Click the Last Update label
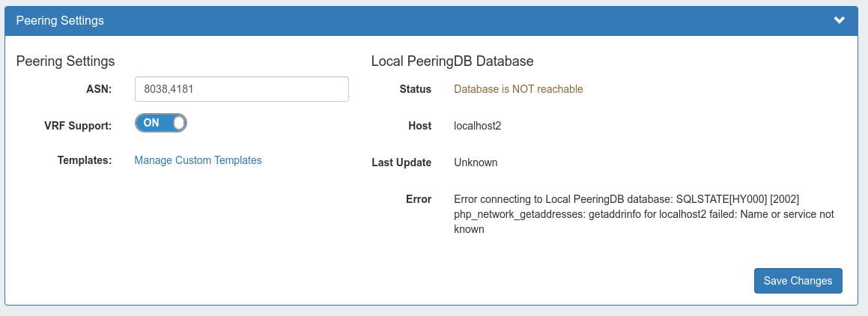The image size is (868, 316). (401, 162)
